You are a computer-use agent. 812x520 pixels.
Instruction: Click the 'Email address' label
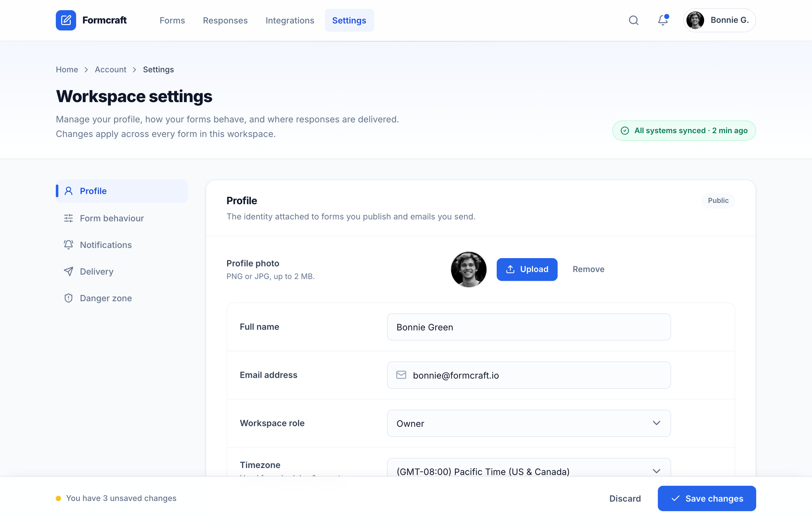tap(269, 375)
